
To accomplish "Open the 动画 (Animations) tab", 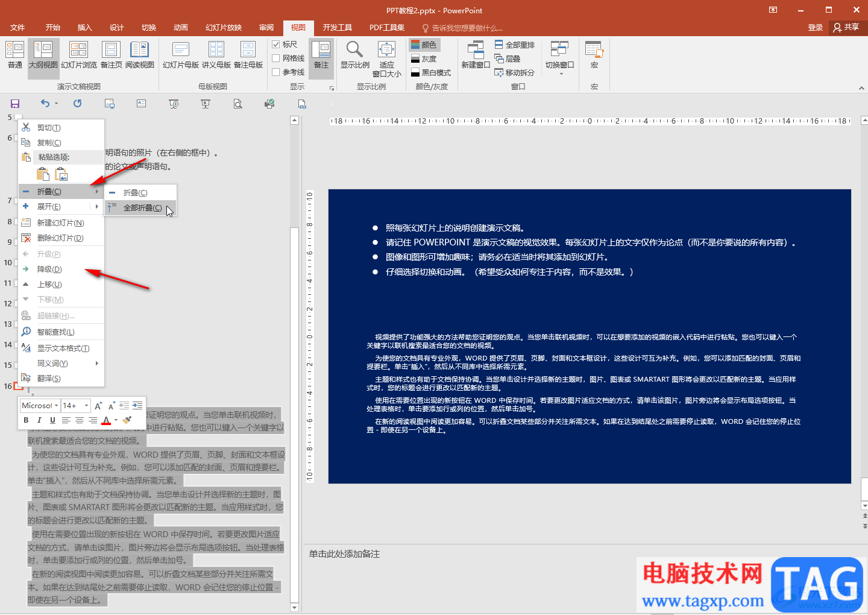I will click(x=181, y=28).
